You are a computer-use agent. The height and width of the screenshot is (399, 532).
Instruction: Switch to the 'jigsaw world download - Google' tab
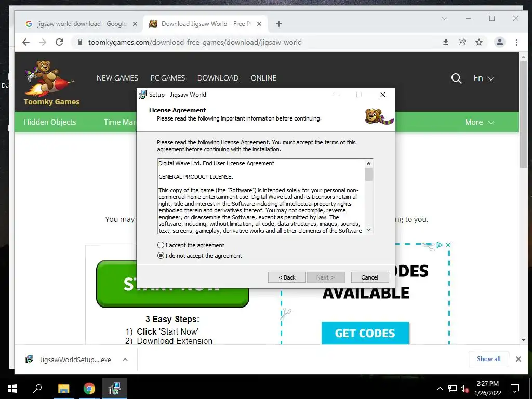(82, 24)
